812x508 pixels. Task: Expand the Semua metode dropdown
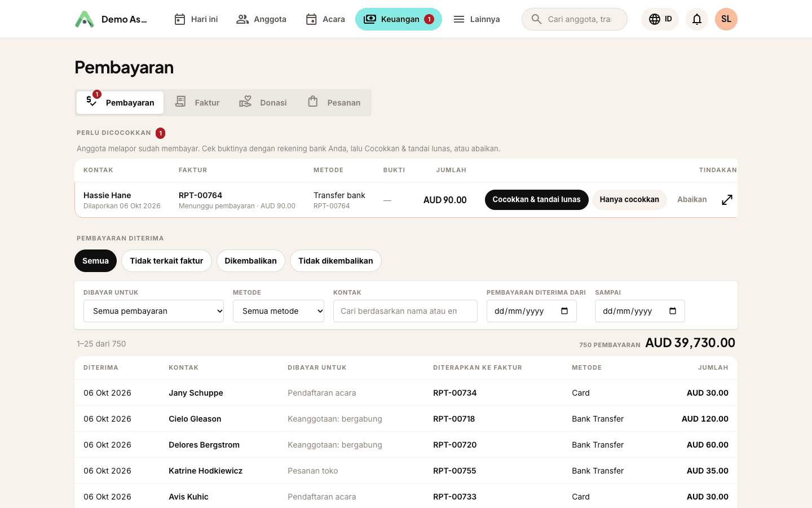click(279, 311)
